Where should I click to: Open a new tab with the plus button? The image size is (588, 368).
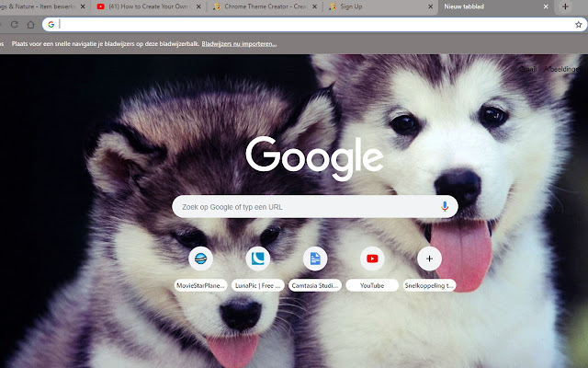click(x=565, y=6)
